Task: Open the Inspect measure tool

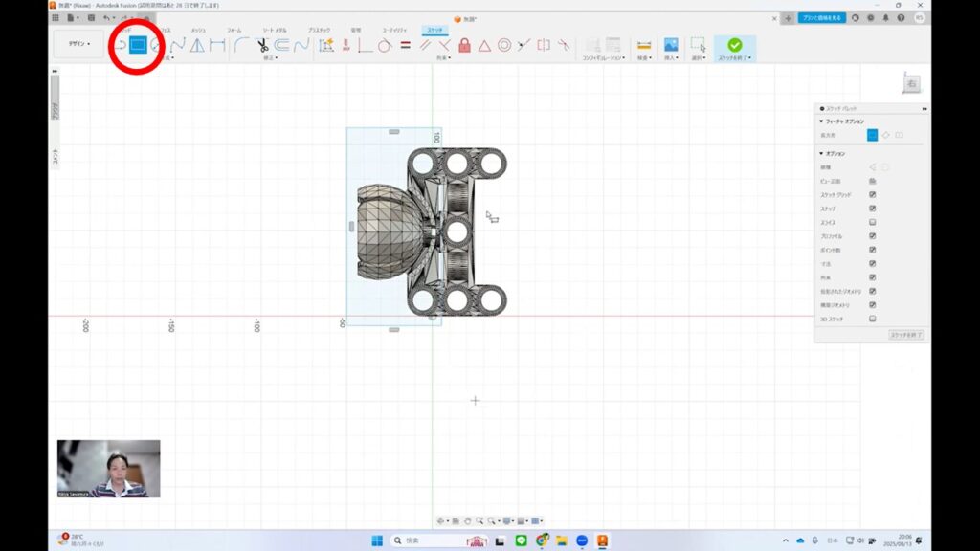Action: click(x=644, y=45)
